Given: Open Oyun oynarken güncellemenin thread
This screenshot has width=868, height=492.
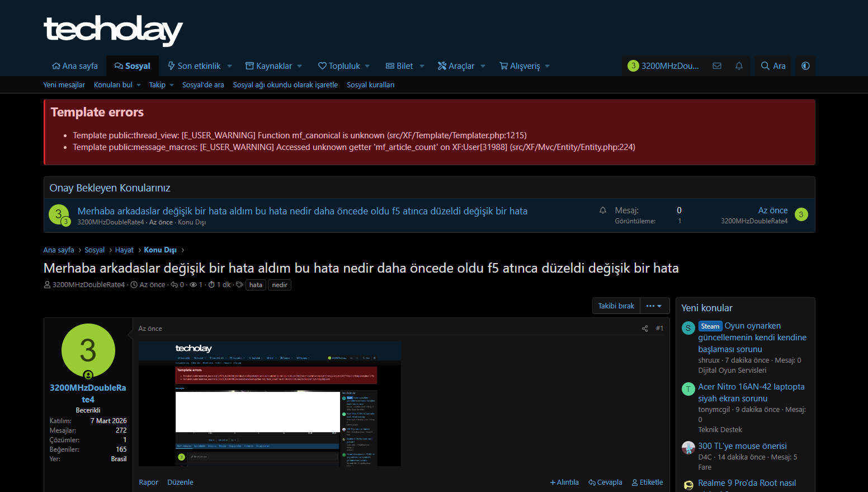Looking at the screenshot, I should point(752,338).
